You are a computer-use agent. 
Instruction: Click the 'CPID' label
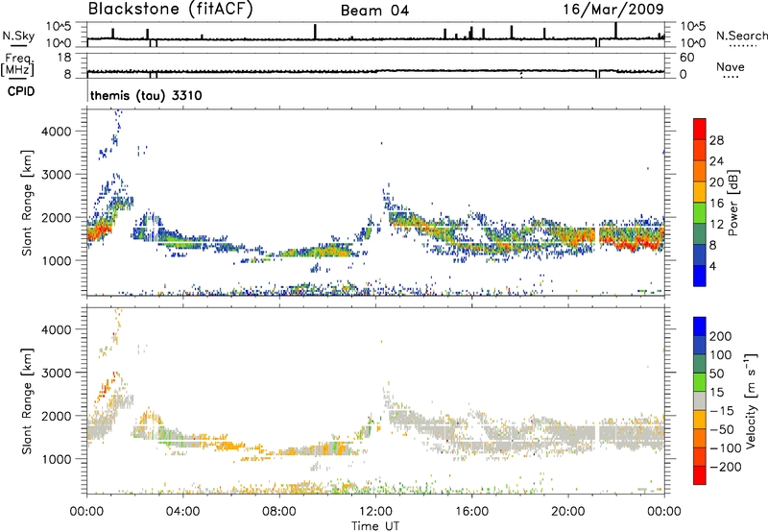(x=20, y=91)
